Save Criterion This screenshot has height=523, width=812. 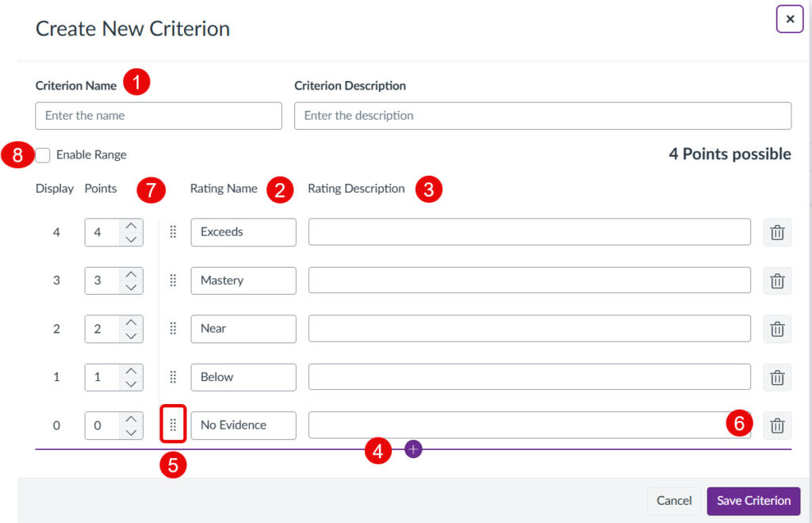point(753,501)
